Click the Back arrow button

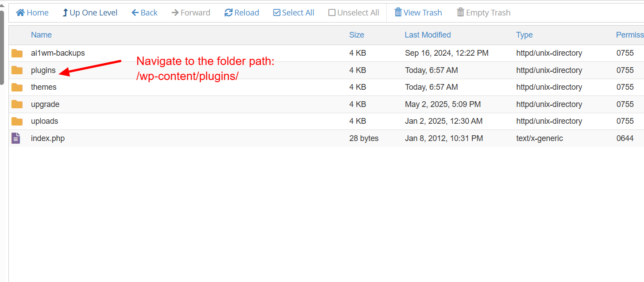coord(144,13)
